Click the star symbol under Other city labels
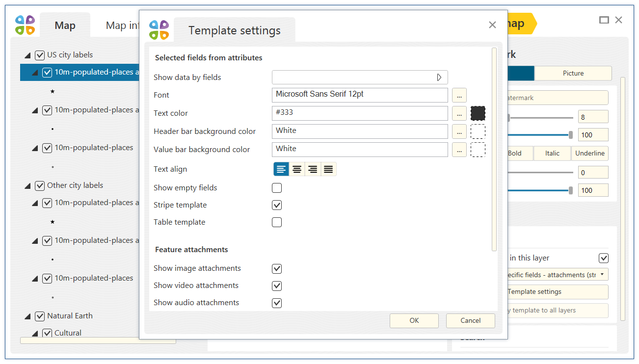The height and width of the screenshot is (364, 639). point(53,222)
